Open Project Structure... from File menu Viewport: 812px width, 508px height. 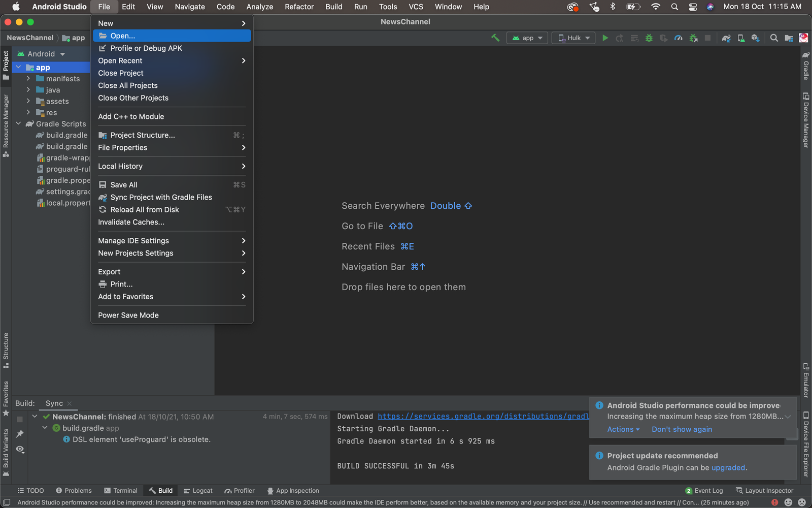click(172, 135)
